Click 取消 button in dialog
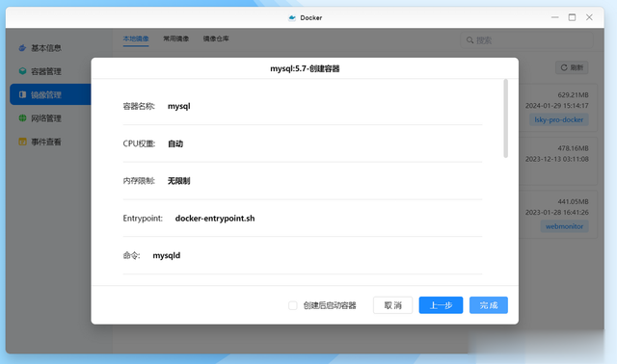 (x=392, y=305)
